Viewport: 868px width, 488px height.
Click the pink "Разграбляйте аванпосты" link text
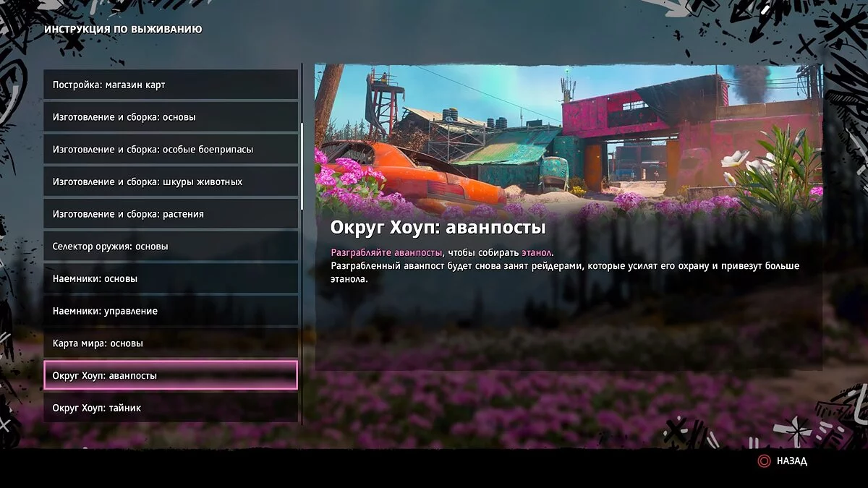click(x=386, y=252)
